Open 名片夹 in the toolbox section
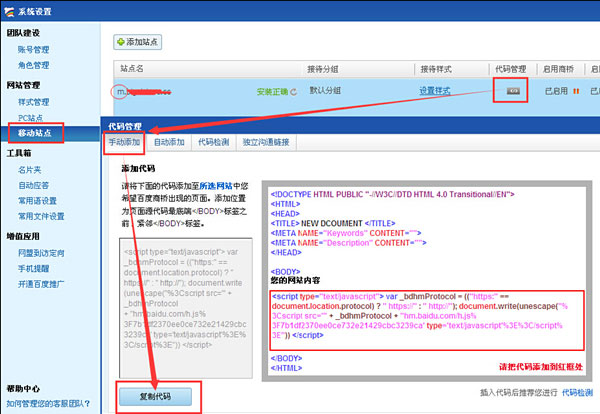This screenshot has width=600, height=414. [x=29, y=170]
